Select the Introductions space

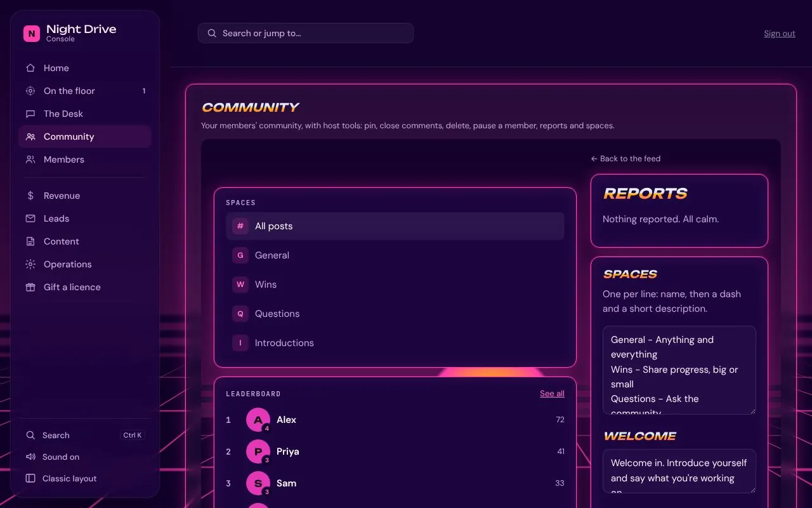[x=395, y=343]
